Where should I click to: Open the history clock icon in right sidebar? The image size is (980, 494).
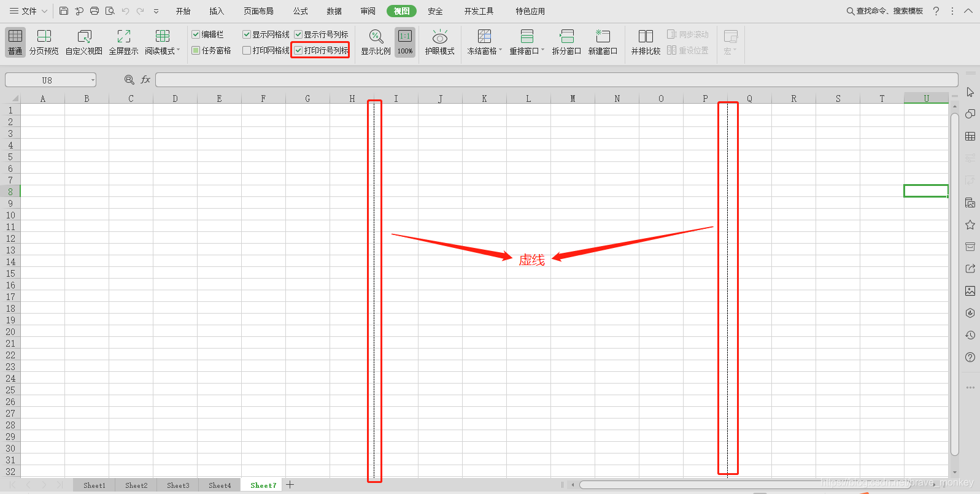[x=970, y=335]
